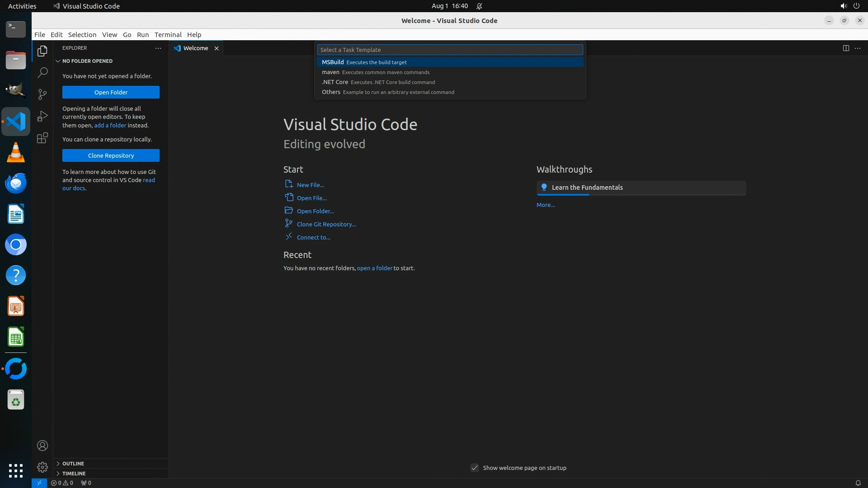Click the Split Editor Right icon
Viewport: 868px width, 488px height.
click(845, 48)
